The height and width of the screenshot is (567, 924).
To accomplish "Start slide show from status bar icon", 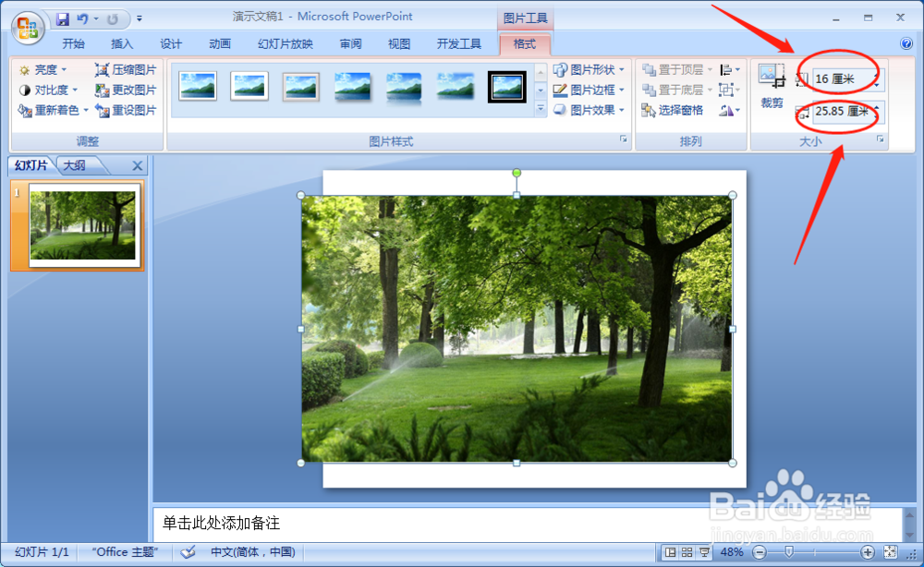I will [x=703, y=552].
